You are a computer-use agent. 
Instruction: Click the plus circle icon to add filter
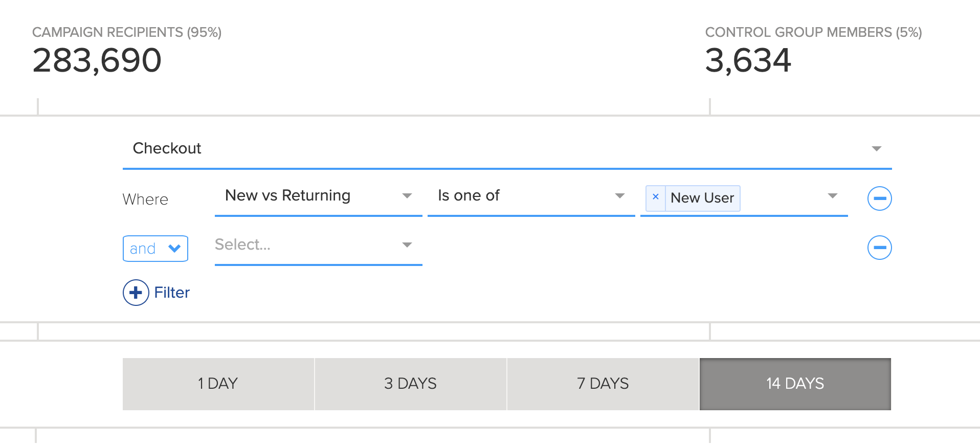(x=136, y=293)
